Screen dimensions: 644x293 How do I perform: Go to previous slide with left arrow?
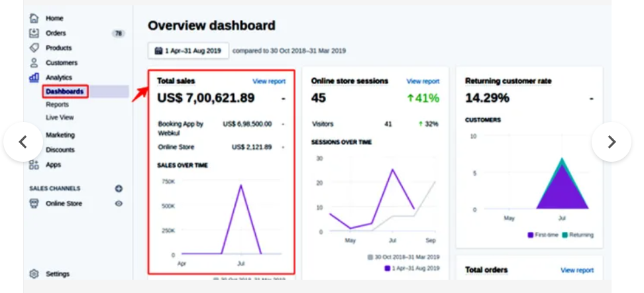click(23, 142)
